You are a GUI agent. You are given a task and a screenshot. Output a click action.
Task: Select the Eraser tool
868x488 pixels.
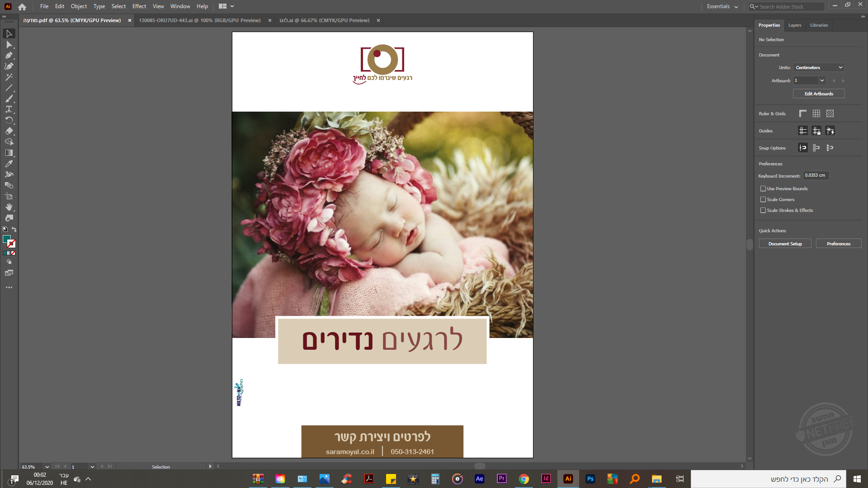coord(9,131)
